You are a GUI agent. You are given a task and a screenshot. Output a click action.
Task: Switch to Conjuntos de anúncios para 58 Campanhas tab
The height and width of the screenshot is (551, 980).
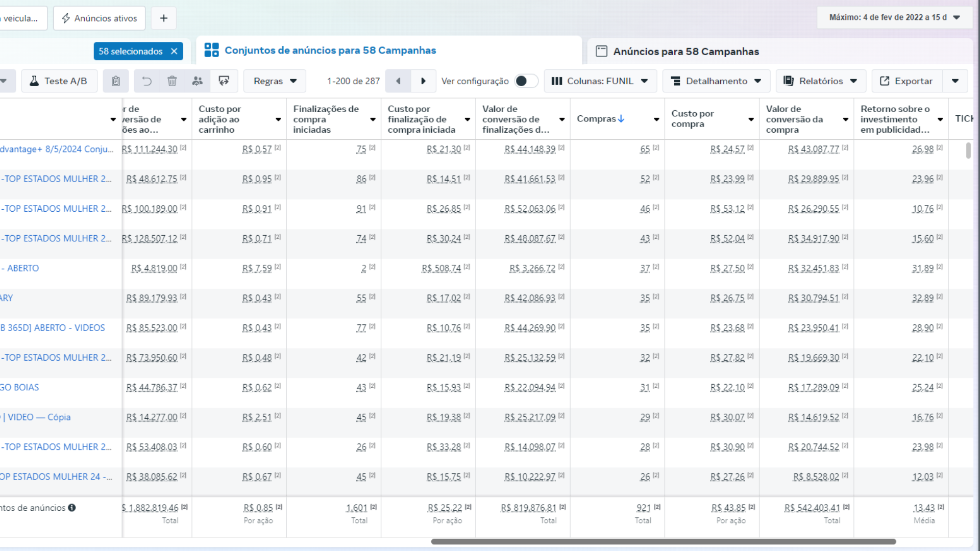click(x=389, y=51)
